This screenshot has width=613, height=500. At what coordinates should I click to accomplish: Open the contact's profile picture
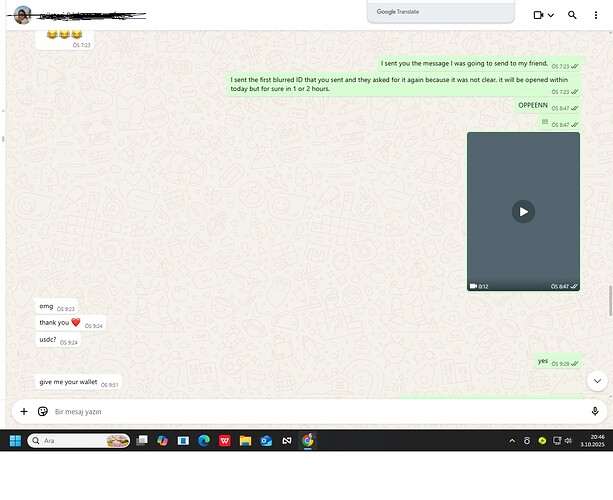22,15
